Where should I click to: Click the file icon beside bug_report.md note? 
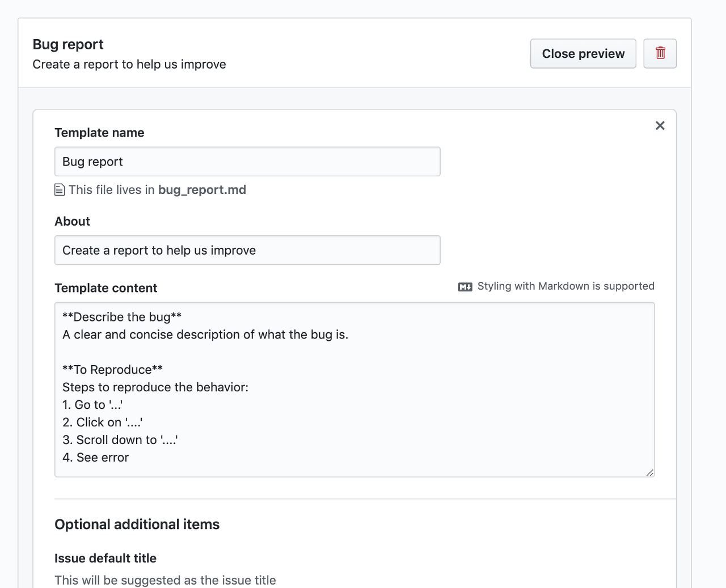click(x=60, y=190)
